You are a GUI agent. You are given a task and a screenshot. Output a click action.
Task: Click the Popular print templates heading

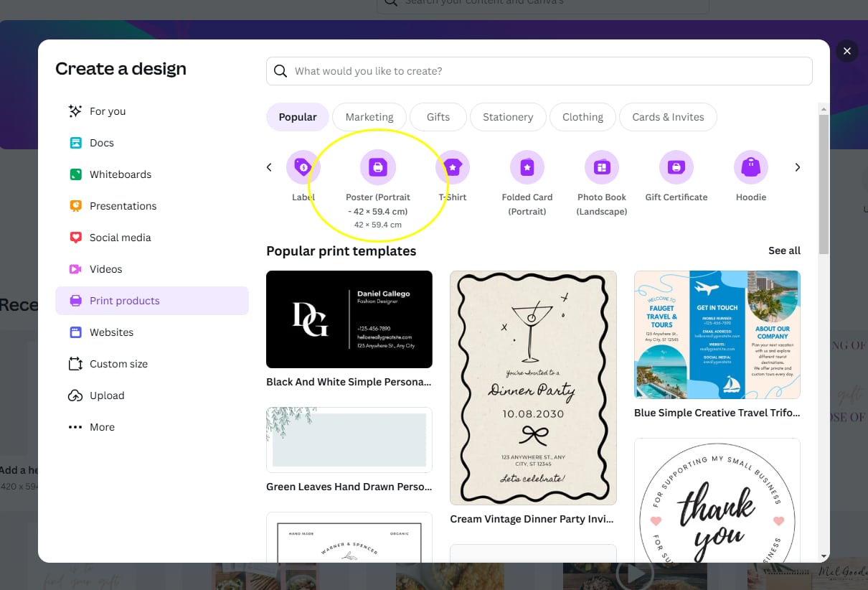[341, 250]
